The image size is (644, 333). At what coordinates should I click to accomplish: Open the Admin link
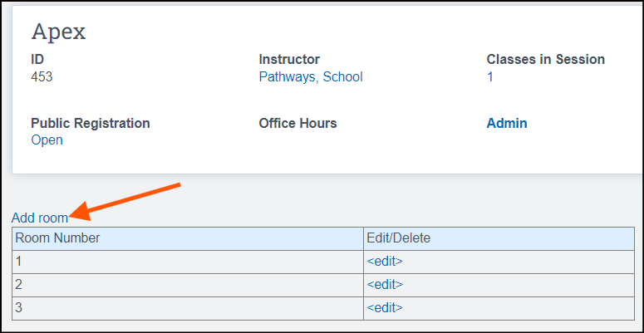click(507, 123)
